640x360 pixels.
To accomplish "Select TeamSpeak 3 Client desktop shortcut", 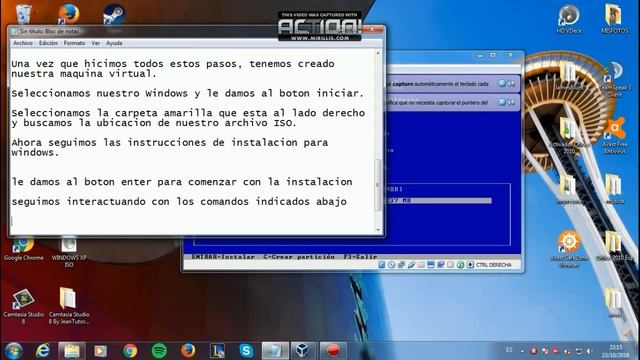I will 615,79.
